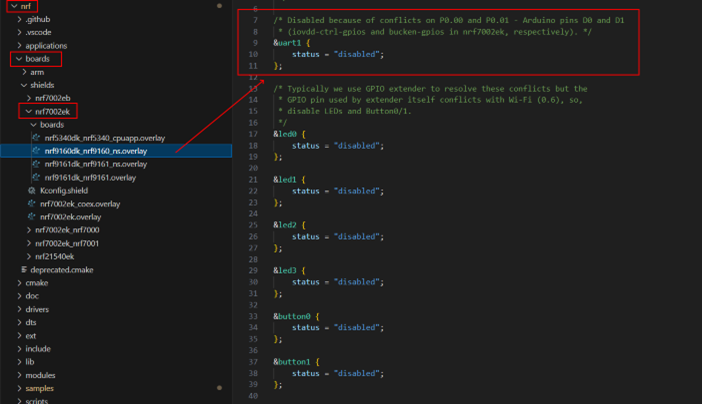
Task: Expand the applications folder chevron
Action: click(x=19, y=46)
